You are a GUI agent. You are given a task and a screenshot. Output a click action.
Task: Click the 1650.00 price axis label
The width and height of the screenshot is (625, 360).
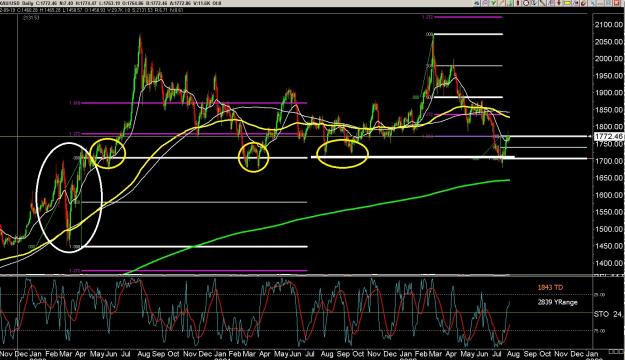coord(609,178)
